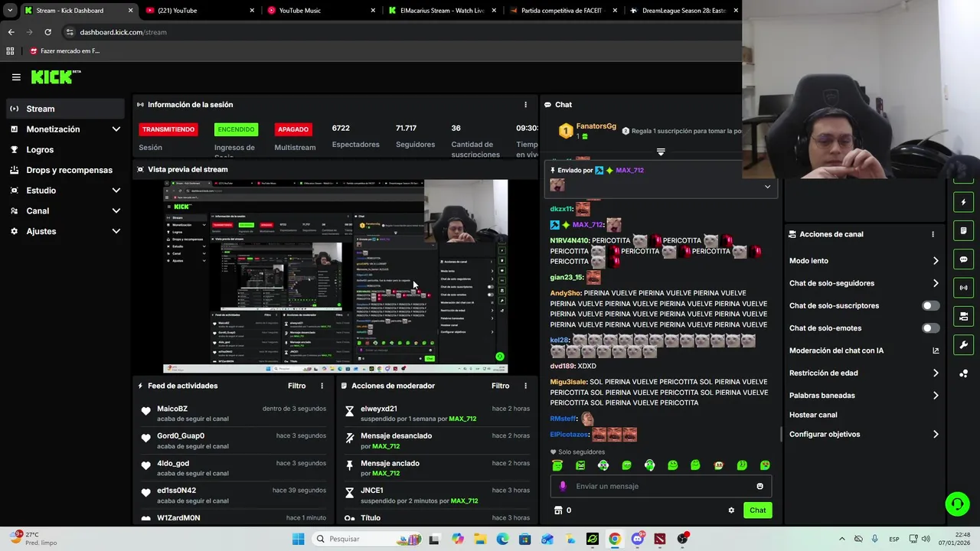Viewport: 980px width, 551px height.
Task: Collapse the pinned message chevron in chat
Action: pyautogui.click(x=767, y=187)
